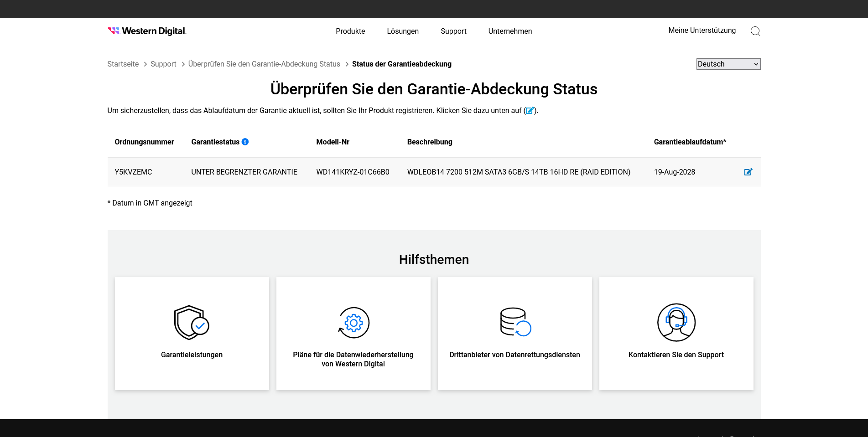Screen dimensions: 868x437
Task: Open the Kontaktieren Sie den Support card
Action: [x=676, y=334]
